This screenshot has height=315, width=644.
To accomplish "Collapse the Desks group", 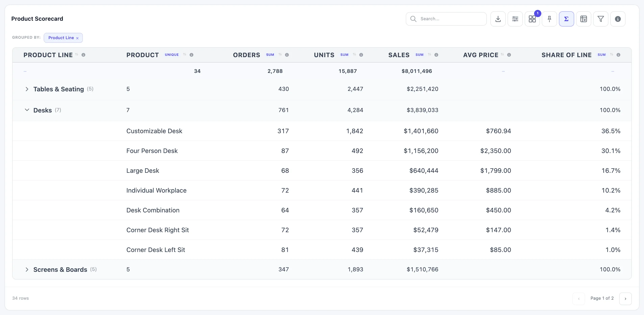I will tap(27, 110).
